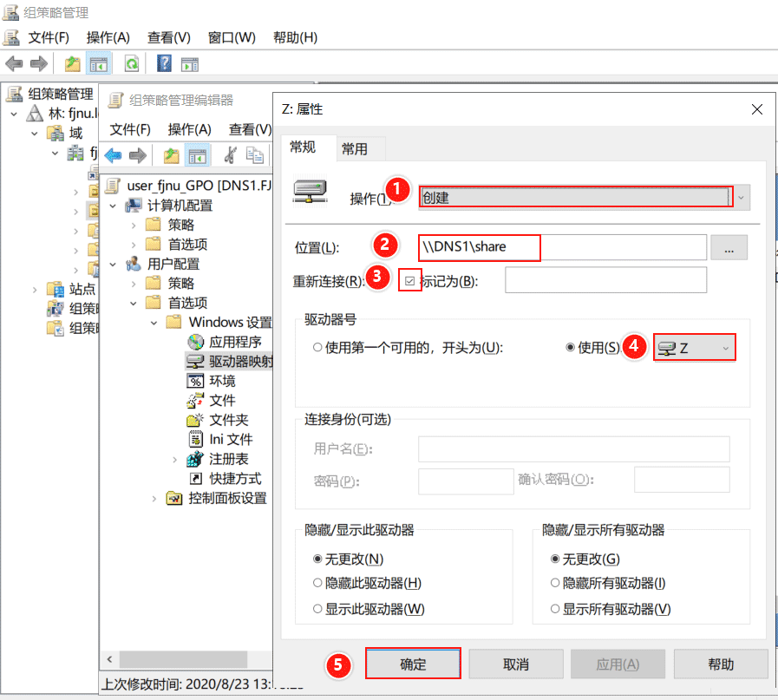Select 无更改(G) radio option
This screenshot has height=700, width=778.
click(x=555, y=559)
